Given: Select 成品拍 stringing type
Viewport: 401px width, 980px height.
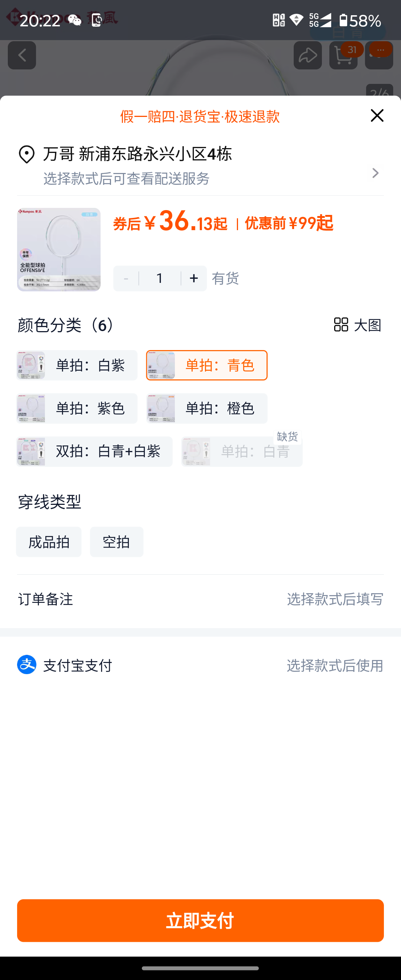Looking at the screenshot, I should click(x=49, y=542).
